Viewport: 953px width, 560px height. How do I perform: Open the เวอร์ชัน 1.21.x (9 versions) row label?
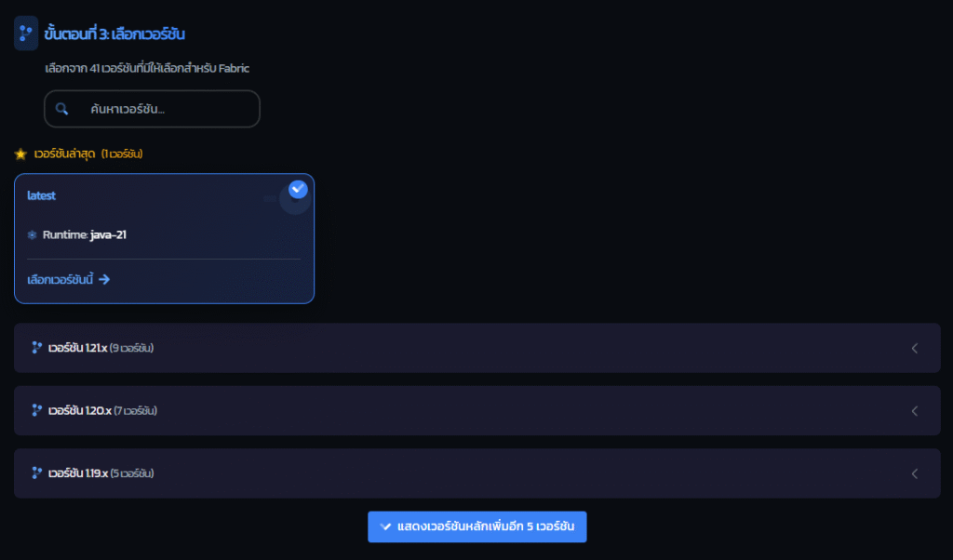click(101, 348)
